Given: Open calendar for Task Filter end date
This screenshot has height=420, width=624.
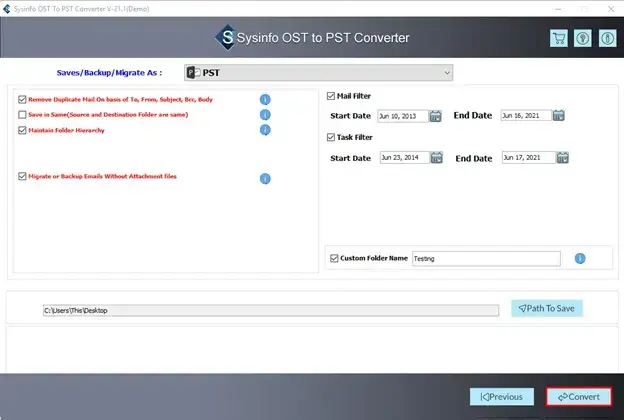Looking at the screenshot, I should 562,158.
